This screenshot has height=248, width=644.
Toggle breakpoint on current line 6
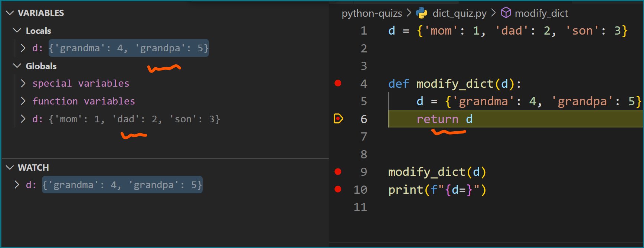pyautogui.click(x=339, y=119)
